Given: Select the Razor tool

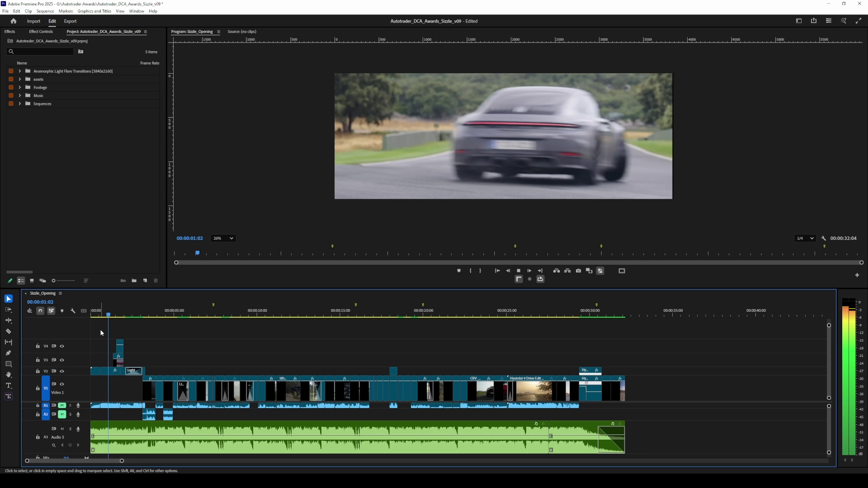Looking at the screenshot, I should (9, 331).
